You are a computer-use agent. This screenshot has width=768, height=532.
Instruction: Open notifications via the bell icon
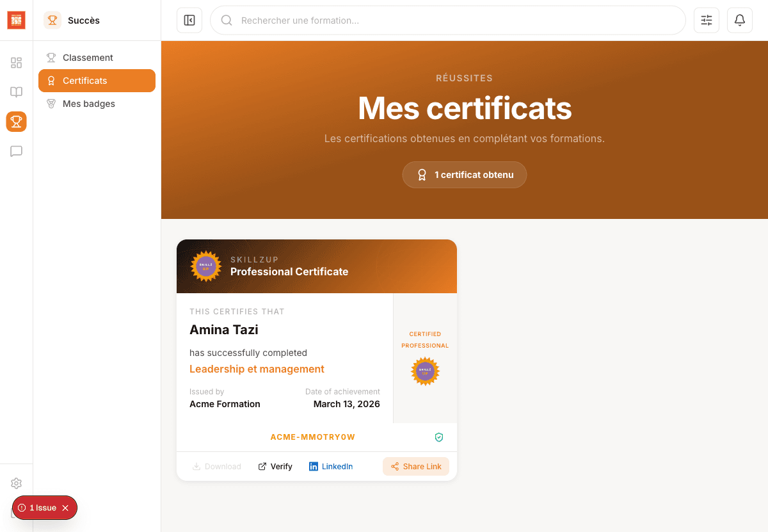point(739,20)
